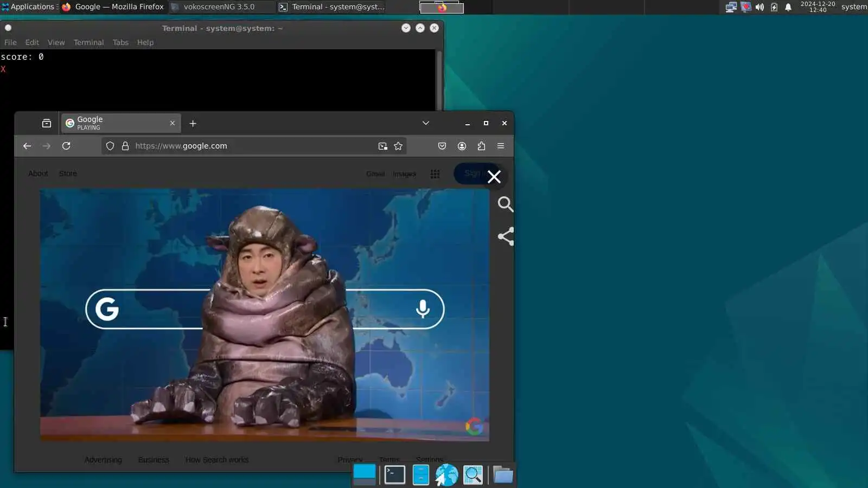Open the Firefox extensions puzzle icon
Image resolution: width=868 pixels, height=488 pixels.
(481, 146)
